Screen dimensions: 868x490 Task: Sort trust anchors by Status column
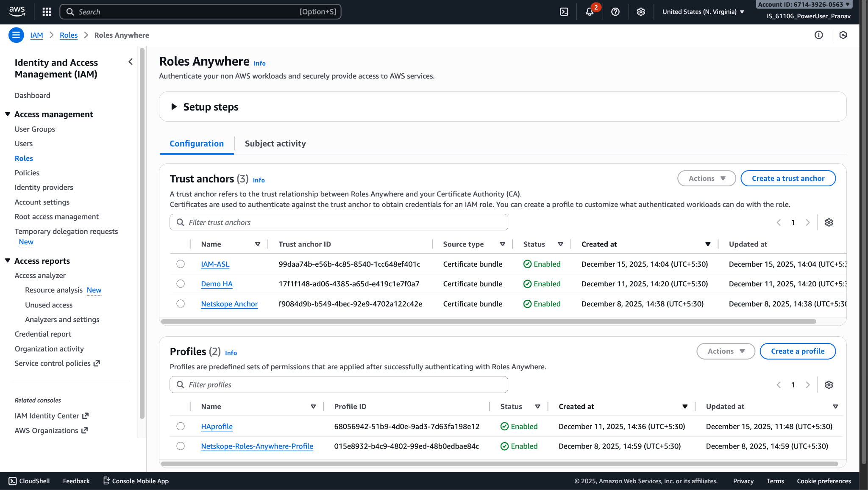[x=561, y=244]
